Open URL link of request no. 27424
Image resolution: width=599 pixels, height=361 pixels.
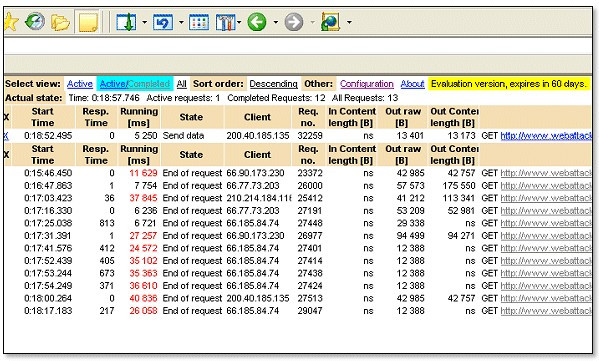[x=546, y=286]
